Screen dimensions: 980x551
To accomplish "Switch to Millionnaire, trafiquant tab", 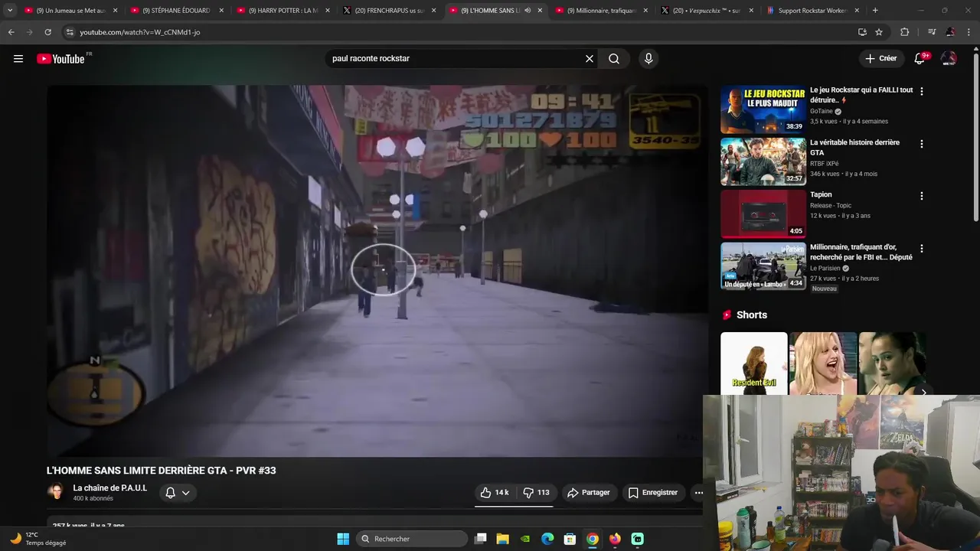I will coord(601,11).
